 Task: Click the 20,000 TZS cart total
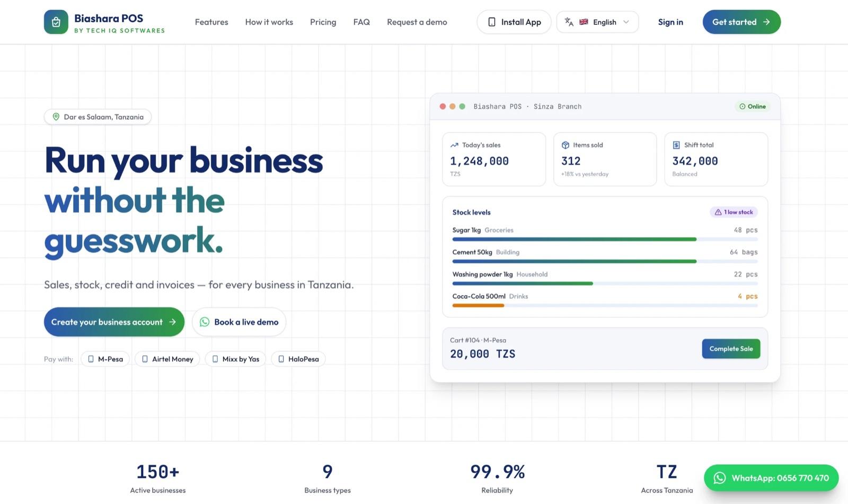(x=482, y=354)
